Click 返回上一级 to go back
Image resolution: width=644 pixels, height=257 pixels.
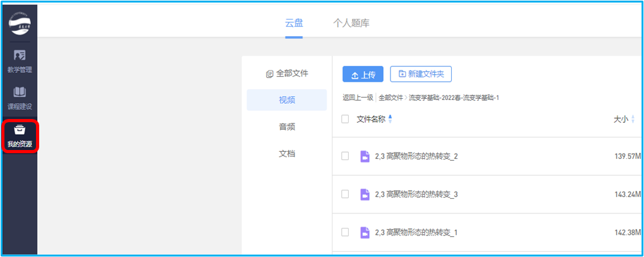pos(358,97)
